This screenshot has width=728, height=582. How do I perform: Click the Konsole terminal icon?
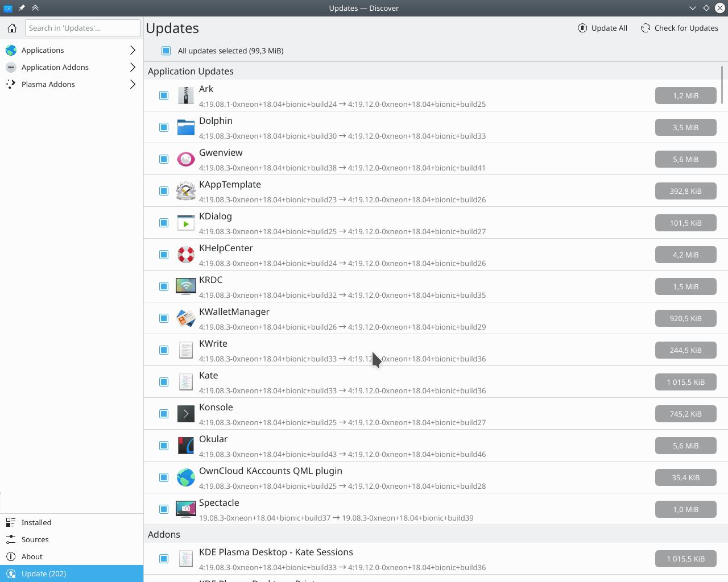coord(186,414)
